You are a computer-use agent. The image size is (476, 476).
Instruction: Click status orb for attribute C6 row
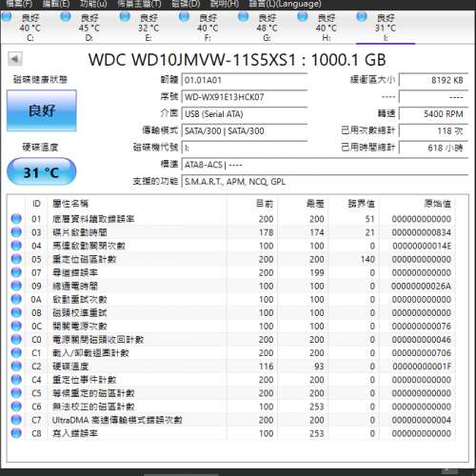(x=16, y=407)
